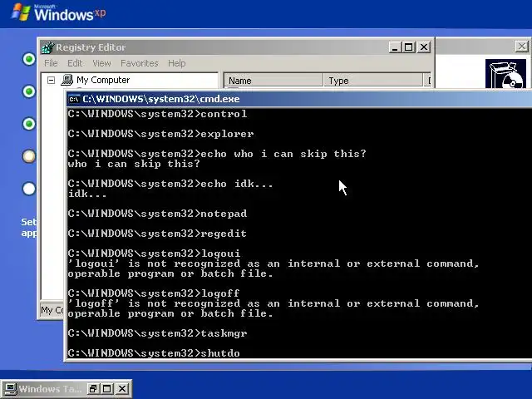532x399 pixels.
Task: Open the Favorites menu in Registry Editor
Action: tap(140, 63)
